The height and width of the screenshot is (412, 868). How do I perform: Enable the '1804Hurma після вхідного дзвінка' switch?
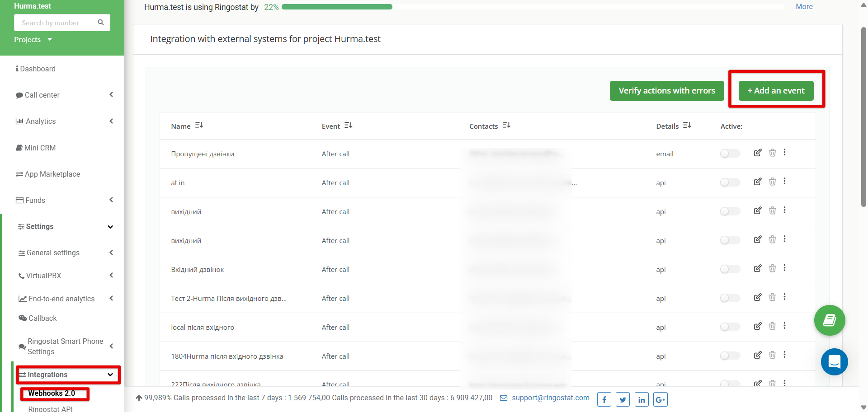[730, 356]
